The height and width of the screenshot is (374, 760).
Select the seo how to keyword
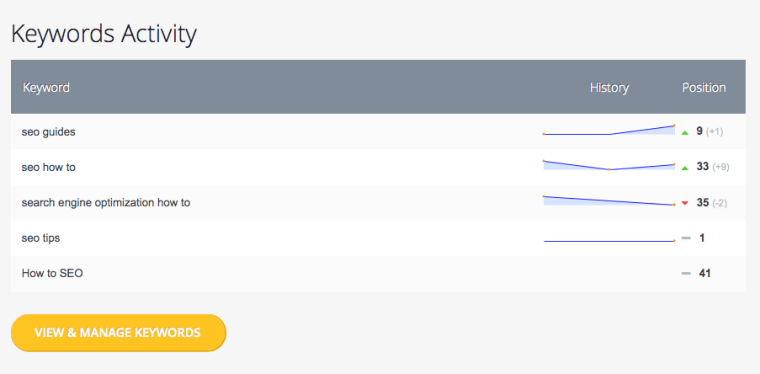pos(48,167)
